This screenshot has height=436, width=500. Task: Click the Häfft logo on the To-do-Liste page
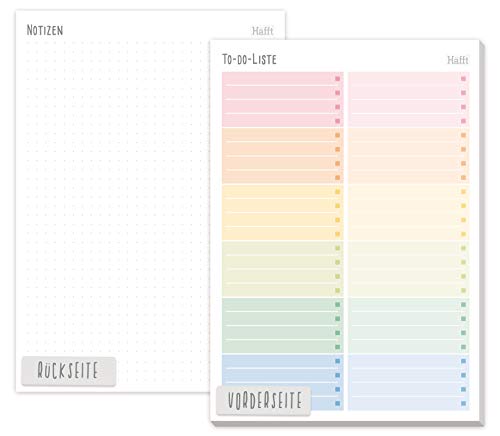coord(458,60)
